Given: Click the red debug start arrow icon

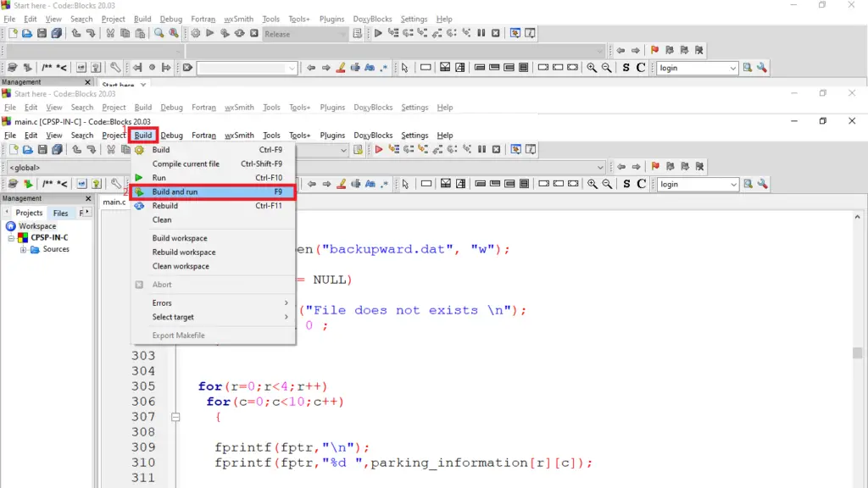Looking at the screenshot, I should (x=378, y=150).
